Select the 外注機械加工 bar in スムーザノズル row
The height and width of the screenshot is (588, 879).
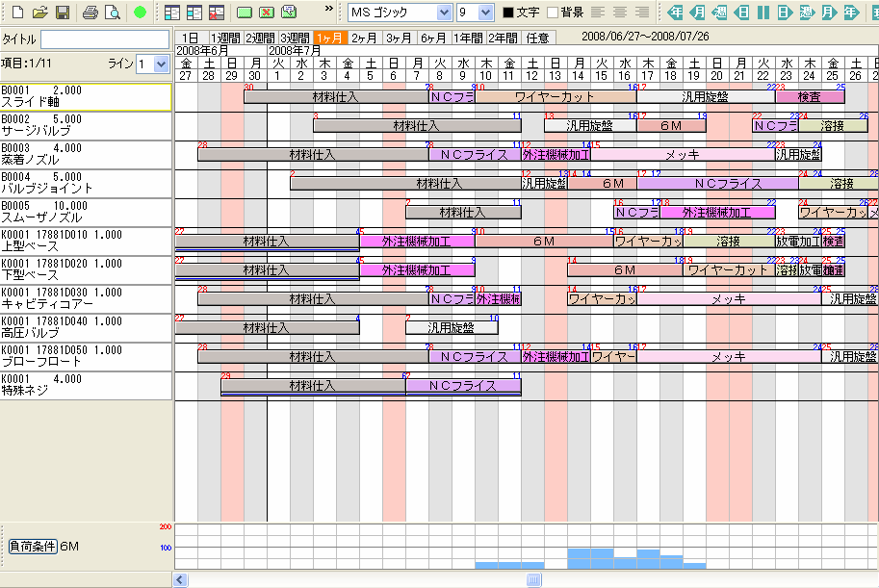point(717,213)
